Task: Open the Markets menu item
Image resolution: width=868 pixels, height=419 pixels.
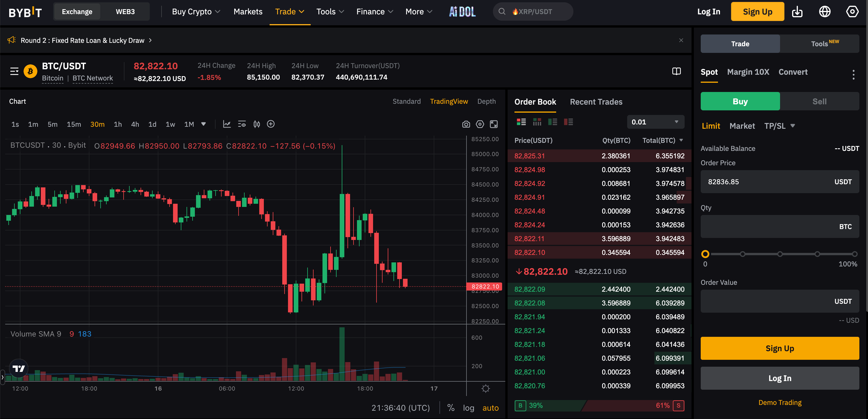Action: [x=248, y=12]
